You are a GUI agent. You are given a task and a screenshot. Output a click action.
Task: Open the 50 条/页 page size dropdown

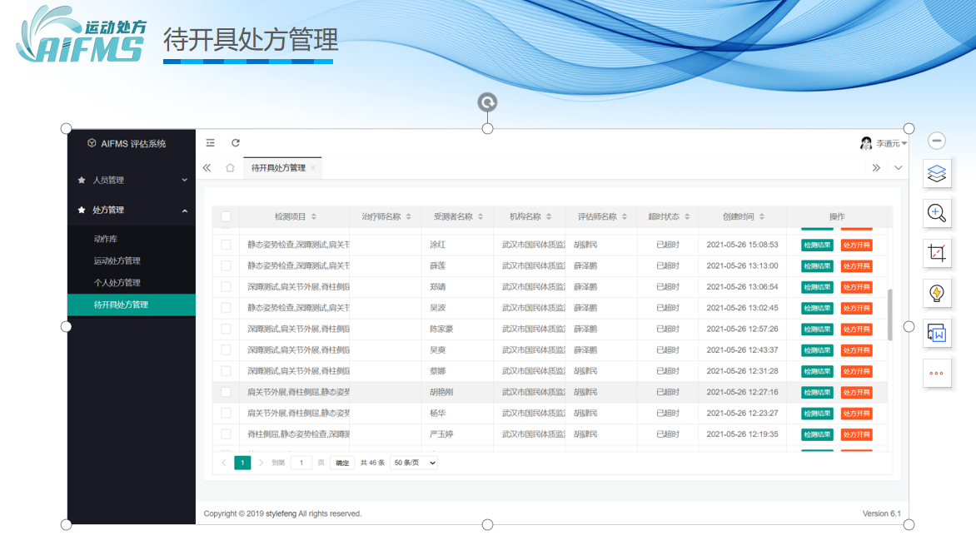coord(414,463)
